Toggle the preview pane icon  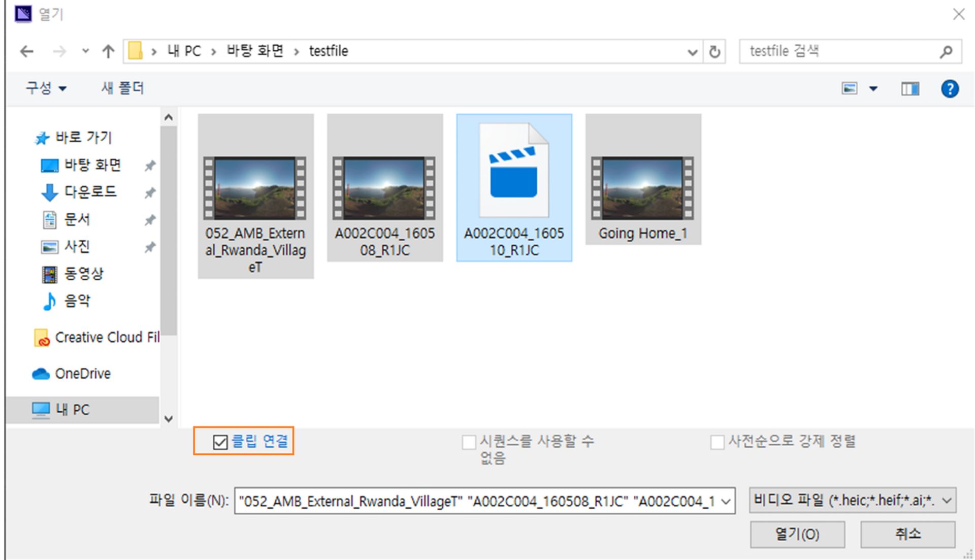909,89
